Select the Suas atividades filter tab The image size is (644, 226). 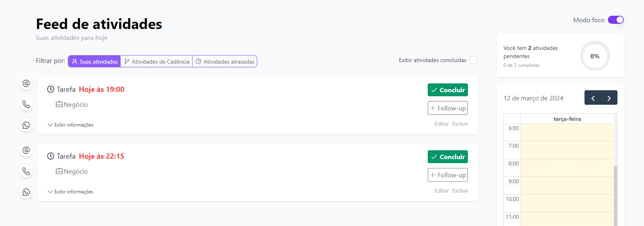[x=94, y=62]
